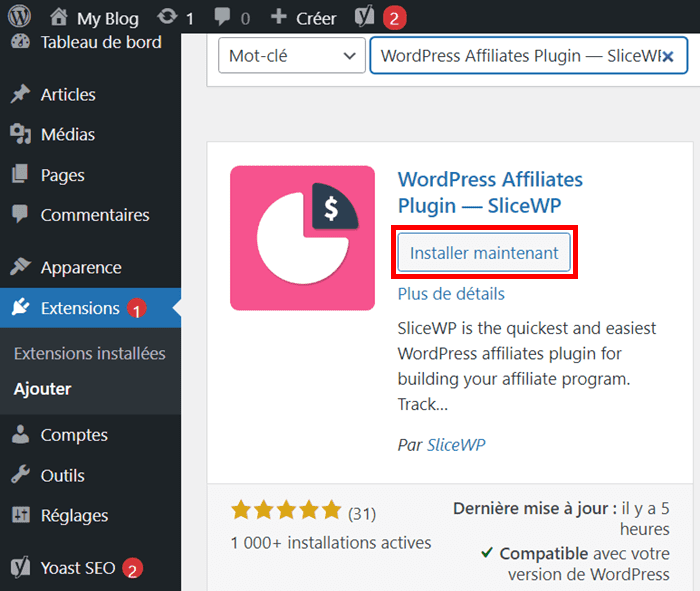The image size is (700, 591).
Task: Open the Mot-clé search type dropdown
Action: 292,55
